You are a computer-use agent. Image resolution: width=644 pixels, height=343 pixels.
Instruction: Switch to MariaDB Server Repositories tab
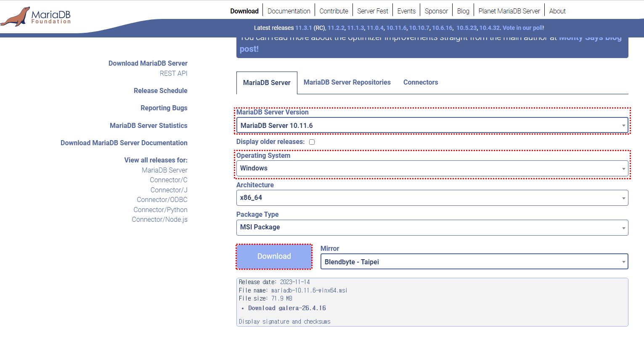[347, 82]
